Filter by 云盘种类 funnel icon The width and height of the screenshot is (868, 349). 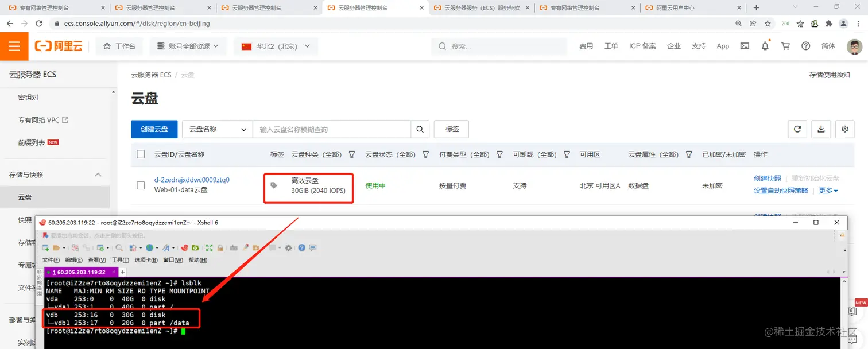352,154
